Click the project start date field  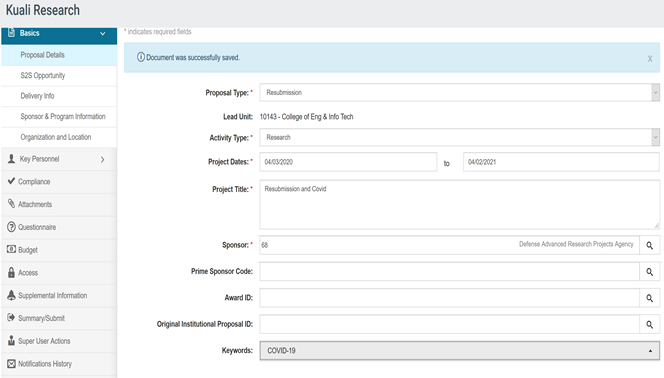pyautogui.click(x=348, y=162)
